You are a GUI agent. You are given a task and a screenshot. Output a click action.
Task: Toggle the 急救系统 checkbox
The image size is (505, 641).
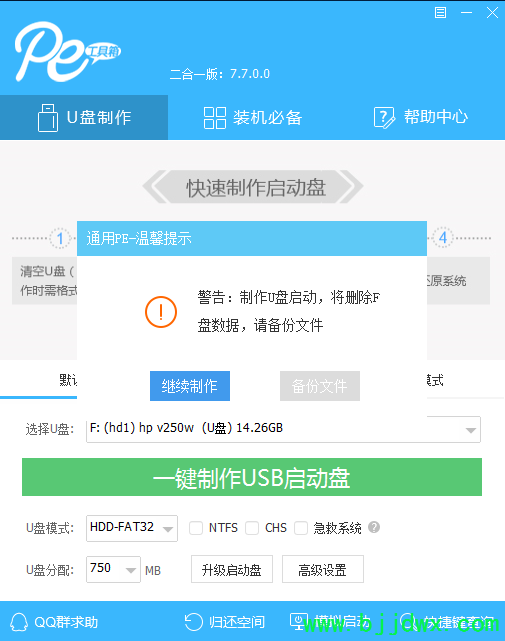click(301, 528)
